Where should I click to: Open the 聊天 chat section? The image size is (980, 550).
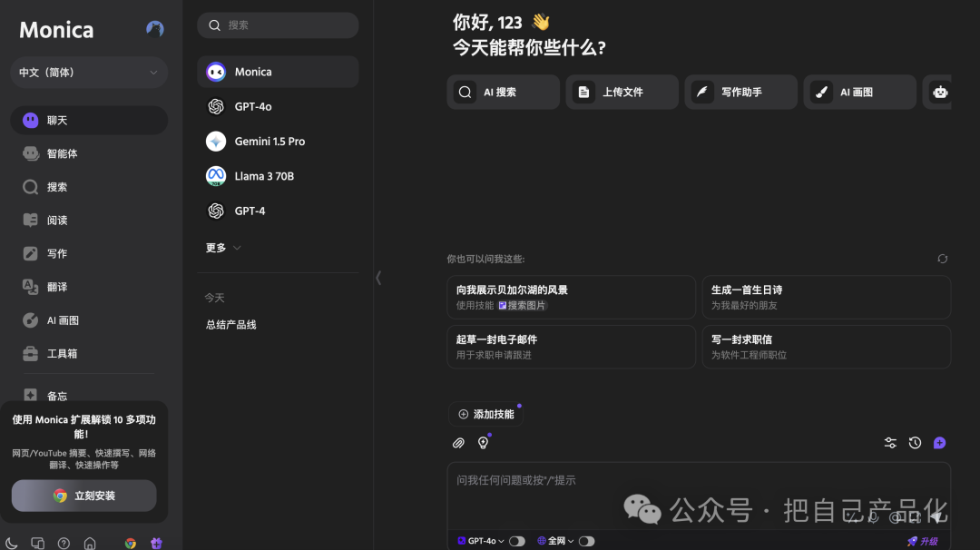pyautogui.click(x=89, y=120)
